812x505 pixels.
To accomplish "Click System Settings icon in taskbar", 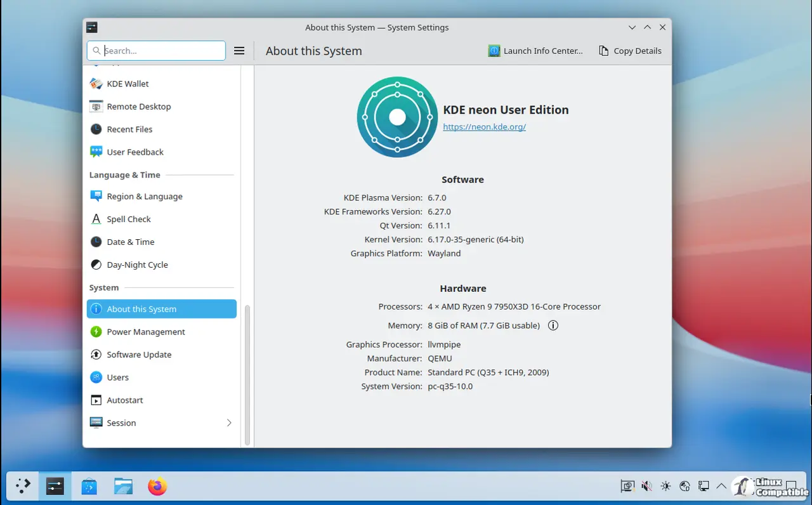I will tap(55, 487).
